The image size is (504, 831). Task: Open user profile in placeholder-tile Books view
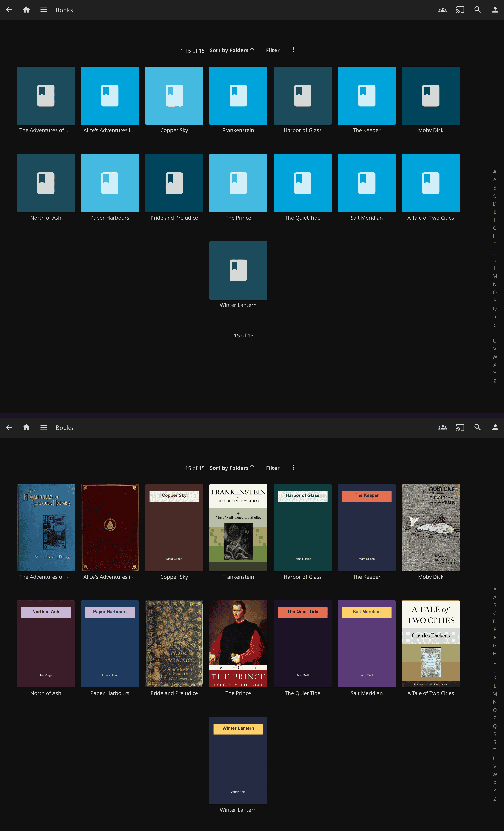coord(495,10)
